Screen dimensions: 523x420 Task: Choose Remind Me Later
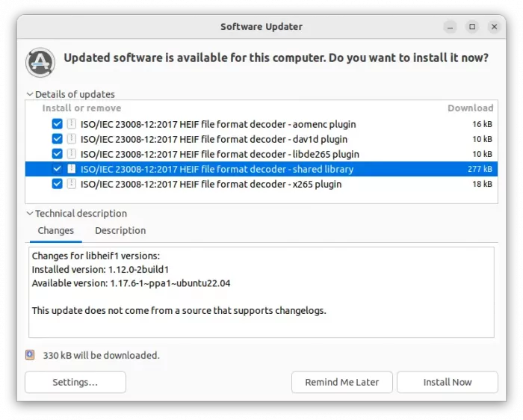[x=341, y=382]
